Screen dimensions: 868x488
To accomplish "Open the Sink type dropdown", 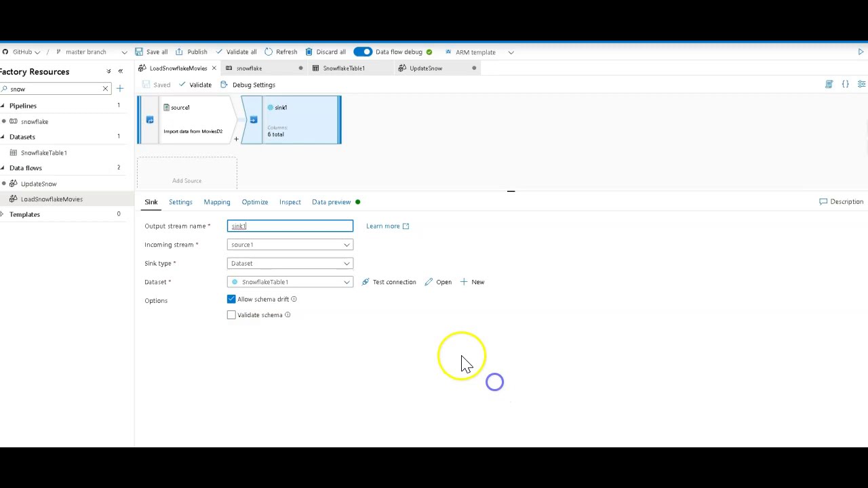I will click(x=290, y=263).
